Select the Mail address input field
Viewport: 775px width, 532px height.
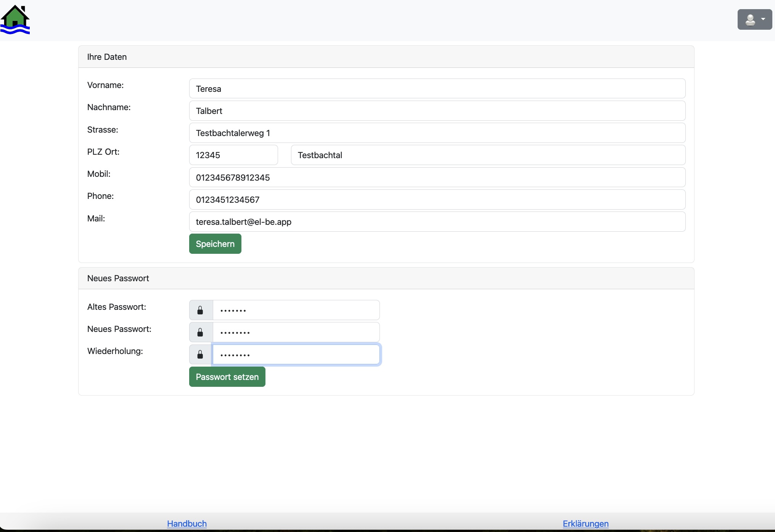coord(437,222)
